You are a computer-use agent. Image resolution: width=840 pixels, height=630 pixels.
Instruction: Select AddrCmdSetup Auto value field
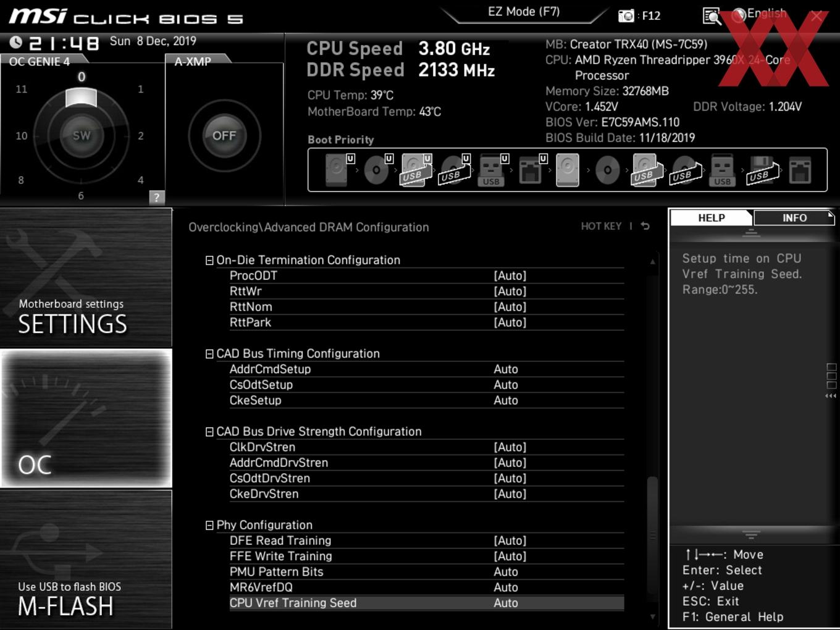click(506, 369)
